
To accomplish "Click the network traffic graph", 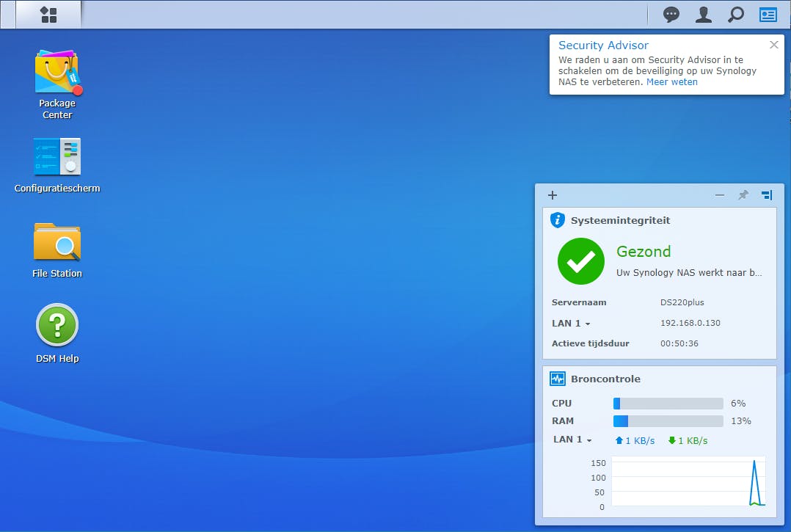I will pos(688,481).
